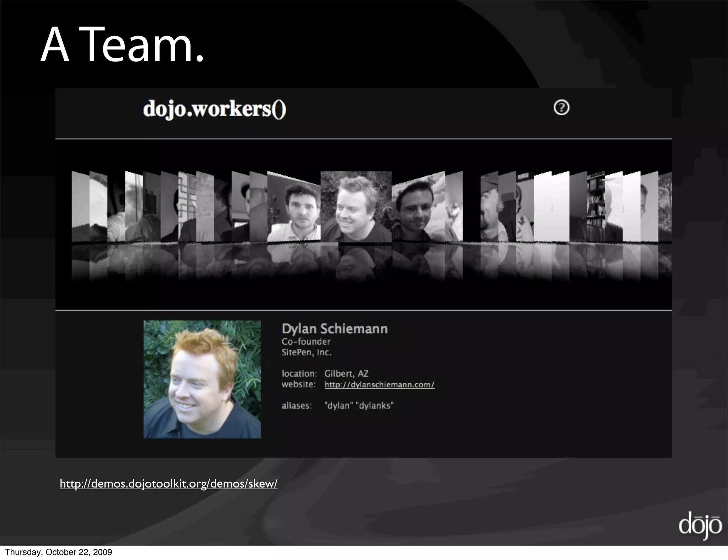Click the Gilbert, AZ location value

tap(346, 373)
